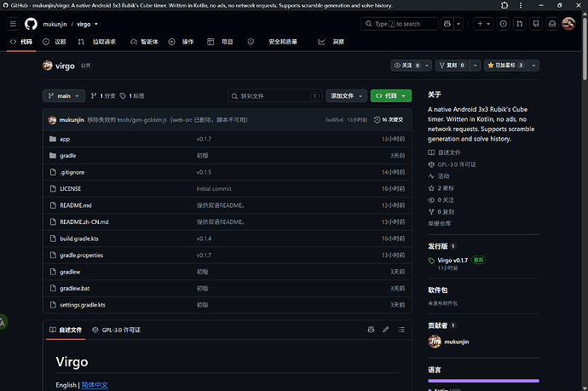This screenshot has height=391, width=588.
Task: Click the Kotlin language bar
Action: point(483,381)
